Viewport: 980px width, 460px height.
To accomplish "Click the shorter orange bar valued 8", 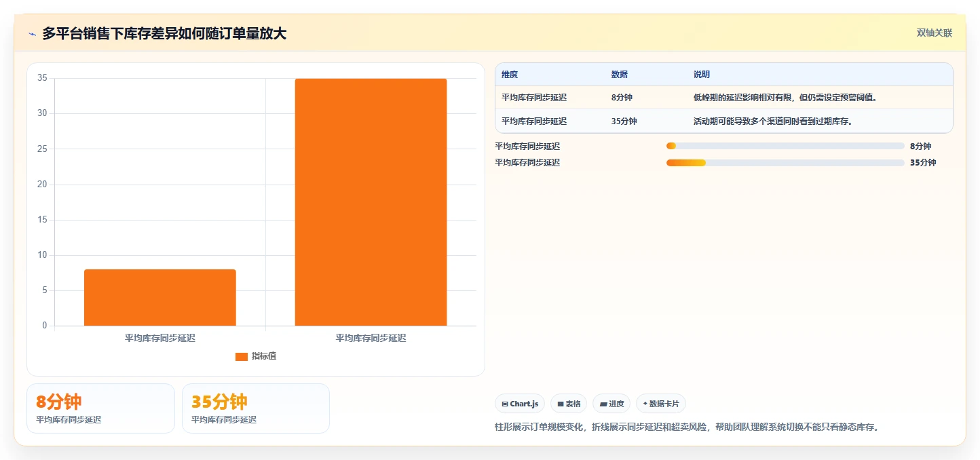I will (x=160, y=298).
